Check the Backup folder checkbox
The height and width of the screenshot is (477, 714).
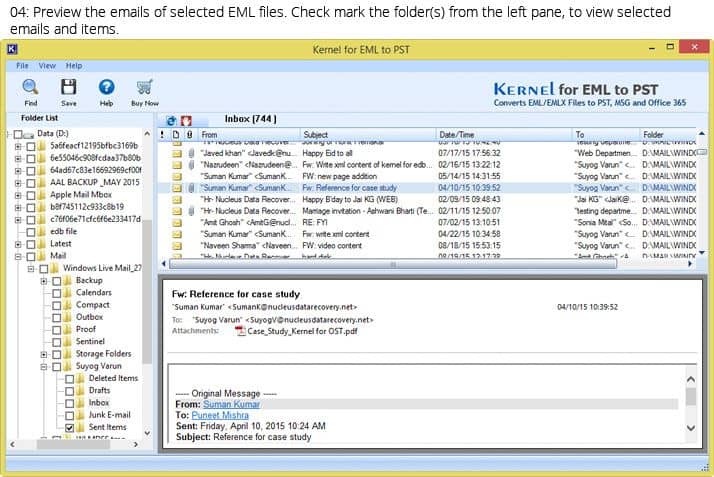click(56, 281)
